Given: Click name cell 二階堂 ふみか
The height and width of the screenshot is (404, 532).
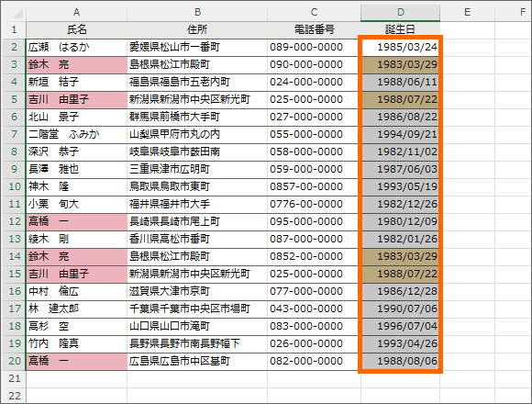Looking at the screenshot, I should point(77,134).
